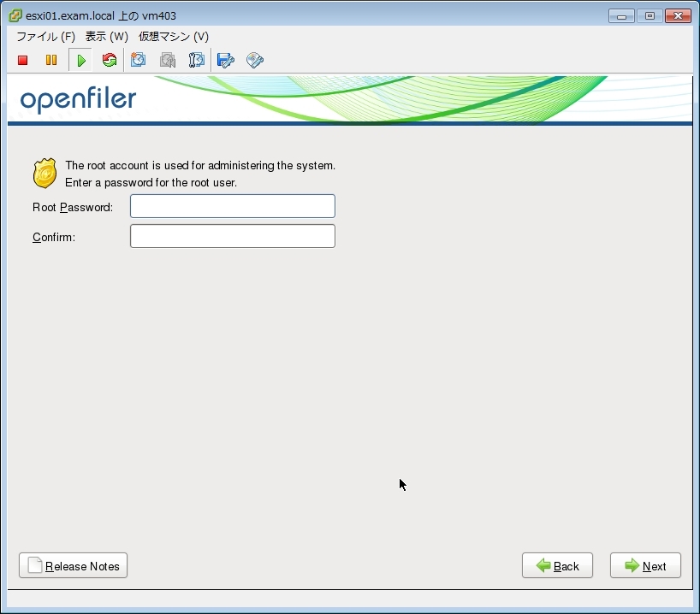
Task: Click the floppy device connection icon
Action: 225,60
